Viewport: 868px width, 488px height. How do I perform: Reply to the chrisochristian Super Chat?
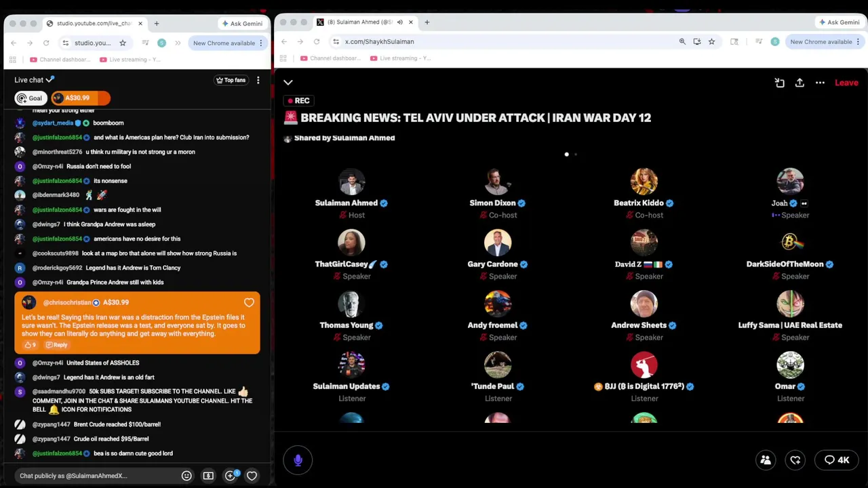[56, 345]
